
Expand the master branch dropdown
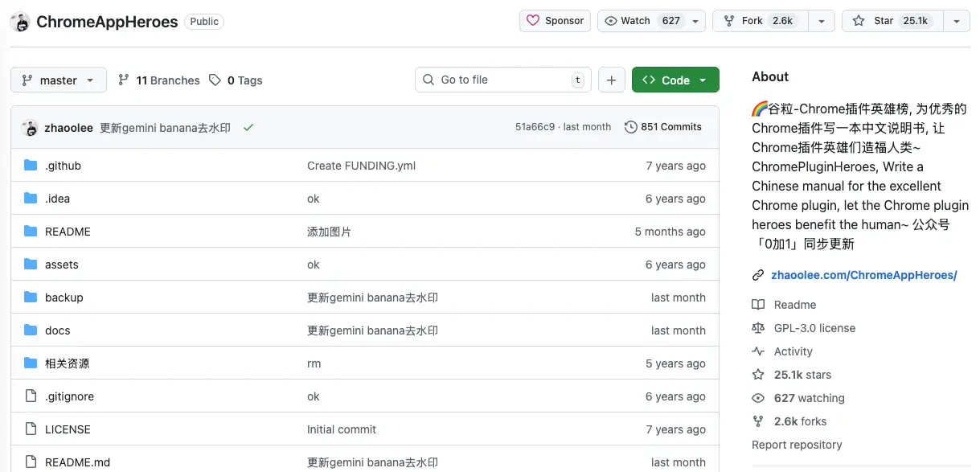(59, 80)
